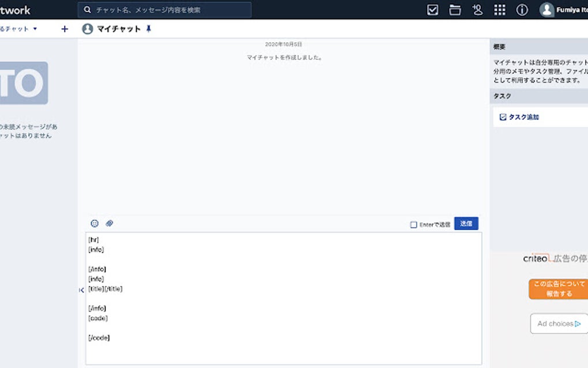Toggle the Enterで送信 checkbox
Image resolution: width=588 pixels, height=368 pixels.
pos(413,224)
